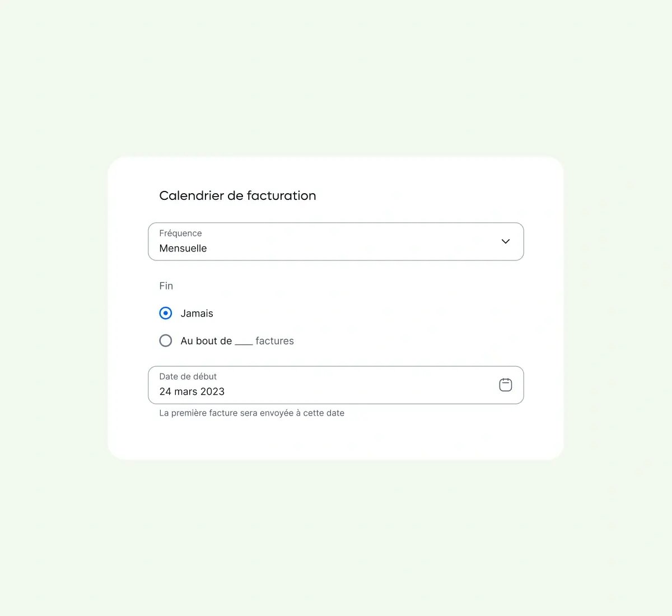Click the "Mensuelle" selected value

pyautogui.click(x=183, y=248)
